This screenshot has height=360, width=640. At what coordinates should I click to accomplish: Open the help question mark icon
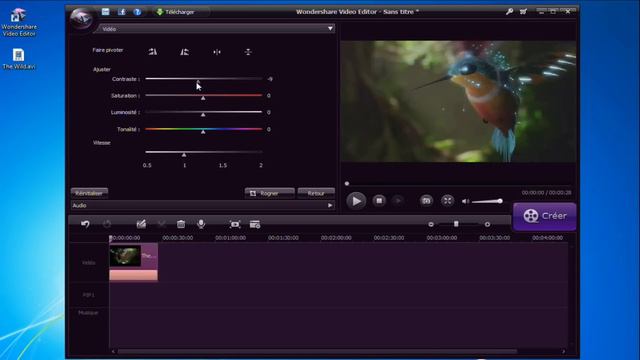138,12
